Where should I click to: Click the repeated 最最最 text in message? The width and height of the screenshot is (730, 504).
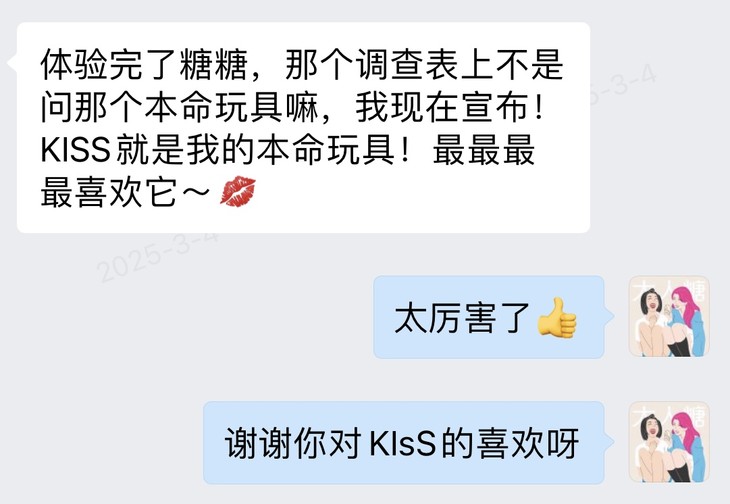(483, 150)
